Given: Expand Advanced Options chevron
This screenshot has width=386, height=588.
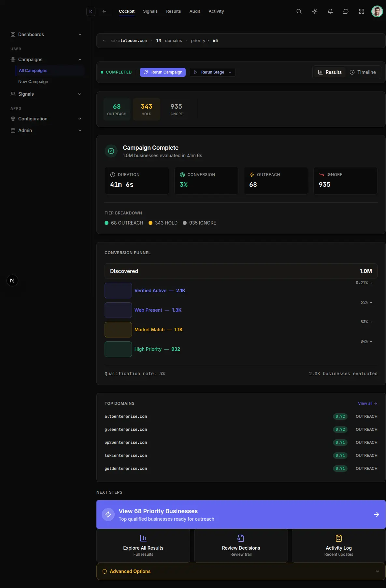Looking at the screenshot, I should [378, 571].
